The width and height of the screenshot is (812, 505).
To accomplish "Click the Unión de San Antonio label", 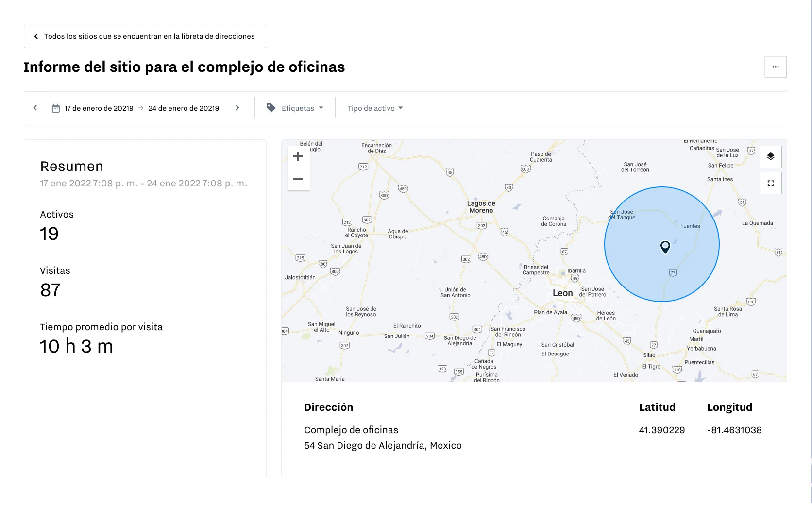I will point(456,292).
